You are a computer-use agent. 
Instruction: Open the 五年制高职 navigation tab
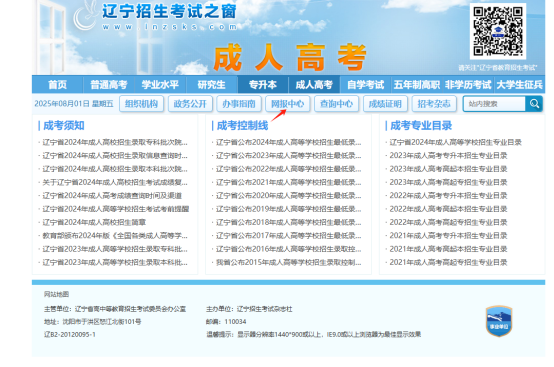(x=417, y=85)
